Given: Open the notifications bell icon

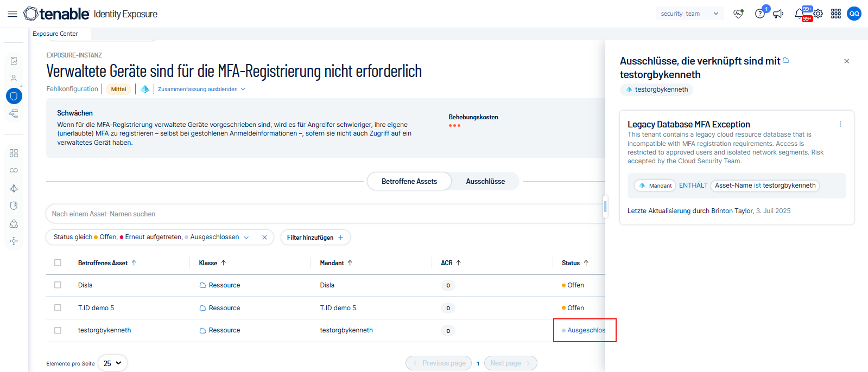Looking at the screenshot, I should [800, 14].
